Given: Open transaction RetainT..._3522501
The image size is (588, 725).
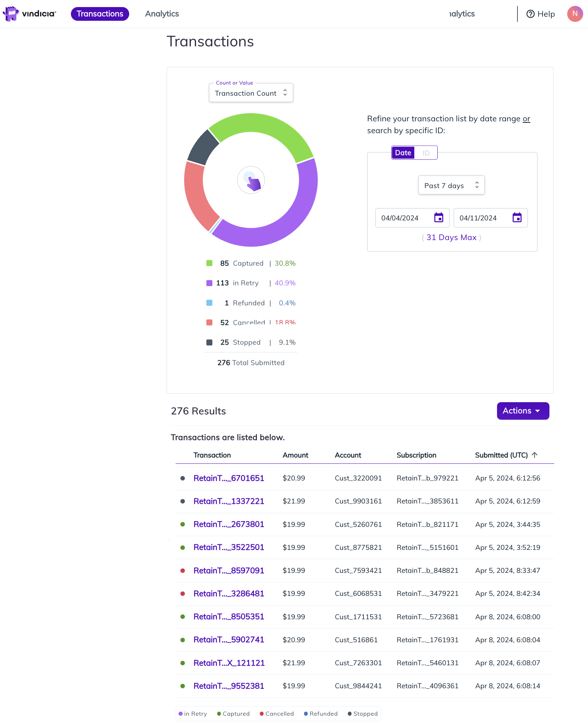Looking at the screenshot, I should [229, 547].
